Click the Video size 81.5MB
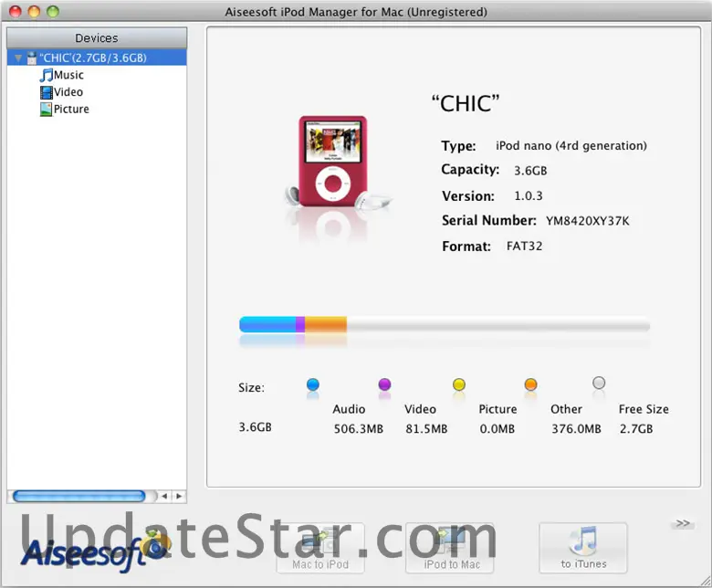Viewport: 712px width, 588px height. click(x=426, y=429)
